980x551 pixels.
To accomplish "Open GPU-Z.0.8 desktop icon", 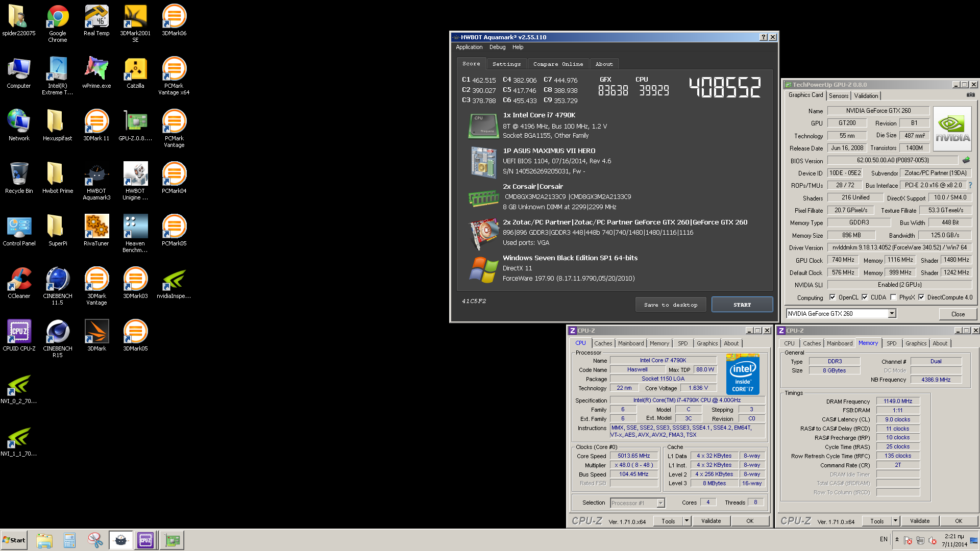I will tap(135, 126).
